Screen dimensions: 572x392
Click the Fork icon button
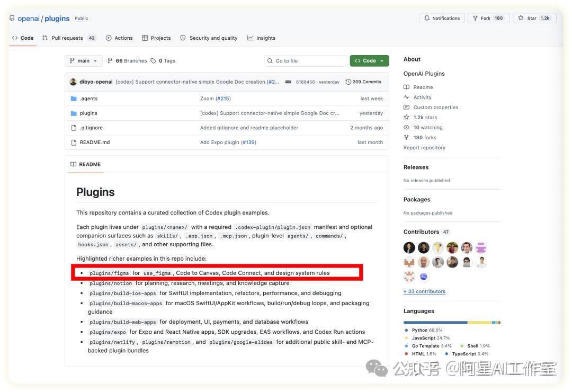[475, 18]
